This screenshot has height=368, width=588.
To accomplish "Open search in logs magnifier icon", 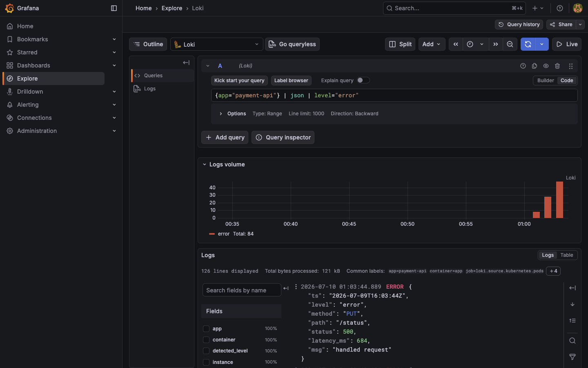I will click(x=572, y=341).
